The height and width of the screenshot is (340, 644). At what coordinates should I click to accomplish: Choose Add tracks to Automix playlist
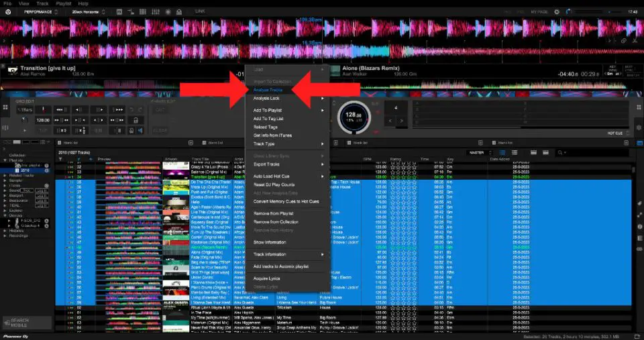pyautogui.click(x=280, y=266)
